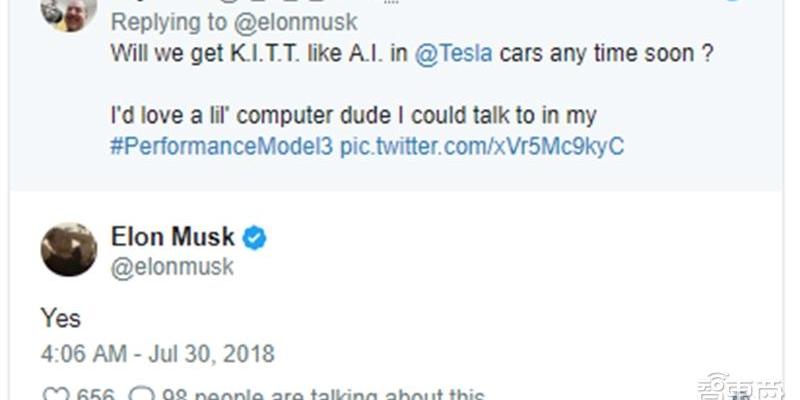This screenshot has width=800, height=400.
Task: Click the 'Yes' tweet text
Action: coord(60,318)
